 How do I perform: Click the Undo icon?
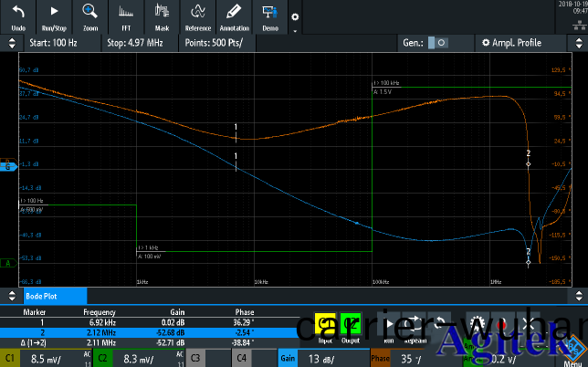point(18,16)
